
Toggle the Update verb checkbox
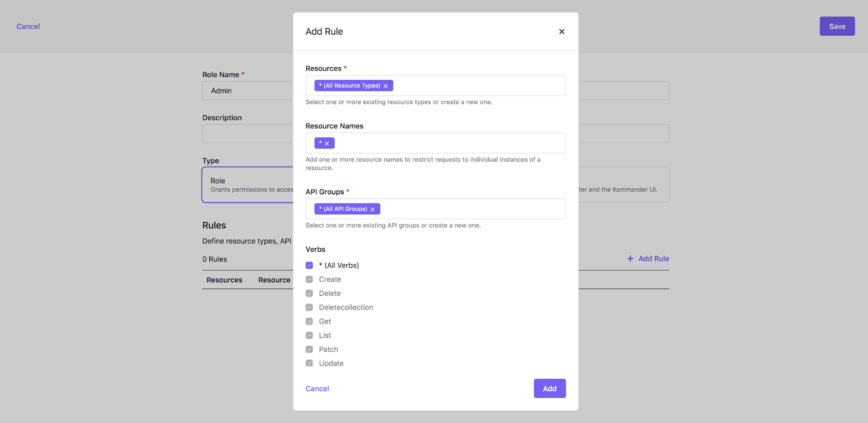click(309, 363)
